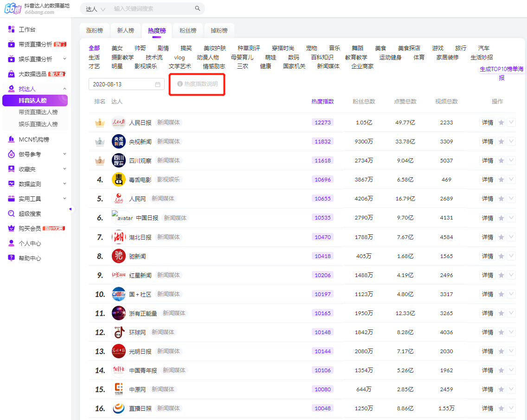Viewport: 527px width, 420px height.
Task: Click the keyword search input field
Action: pos(153,9)
